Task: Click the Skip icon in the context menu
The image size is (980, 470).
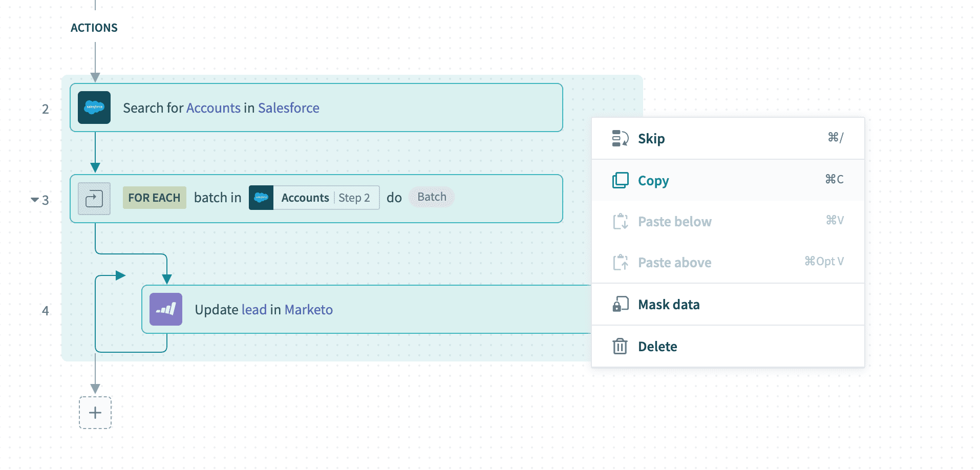Action: [x=620, y=138]
